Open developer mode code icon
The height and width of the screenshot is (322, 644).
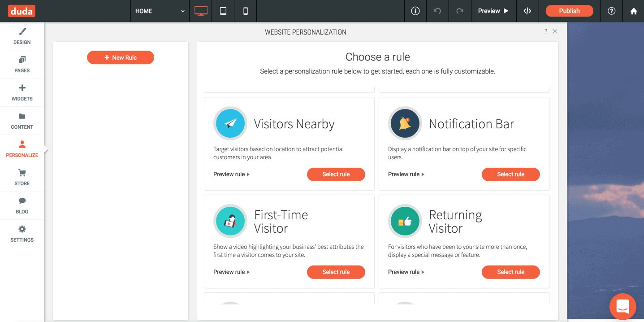527,11
